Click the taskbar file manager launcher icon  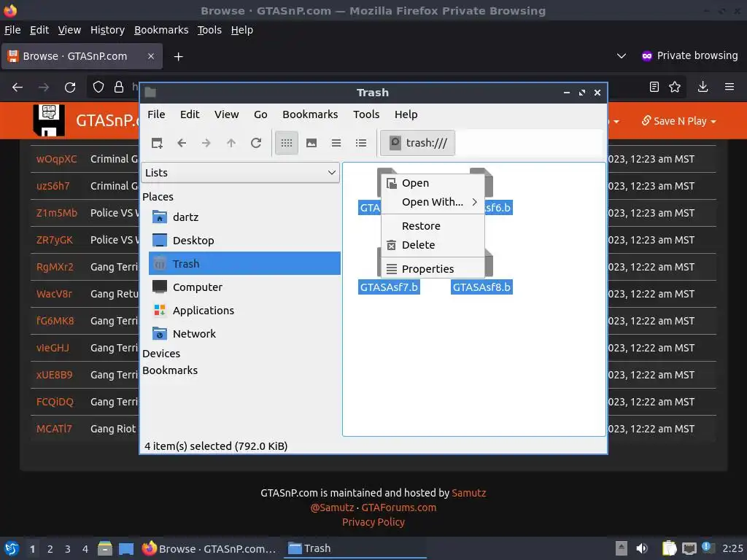click(x=105, y=548)
